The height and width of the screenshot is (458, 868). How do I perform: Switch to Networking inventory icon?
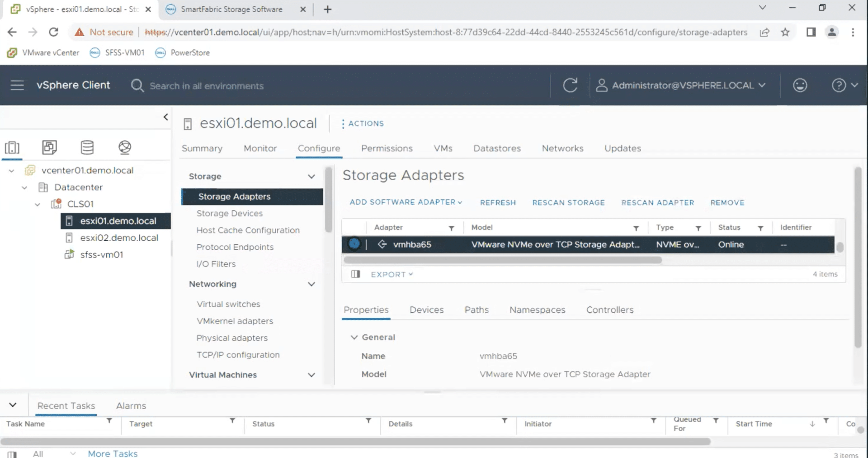pos(125,147)
